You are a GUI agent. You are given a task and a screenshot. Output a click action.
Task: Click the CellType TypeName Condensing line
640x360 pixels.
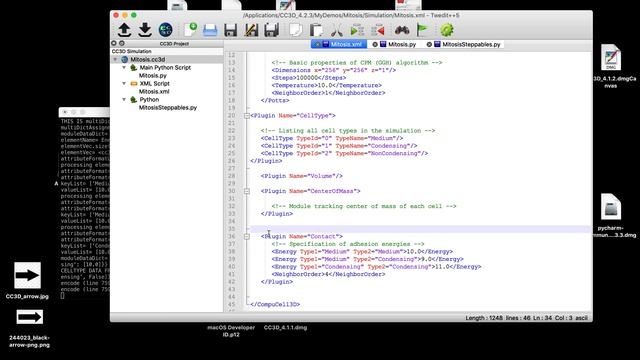click(x=339, y=146)
